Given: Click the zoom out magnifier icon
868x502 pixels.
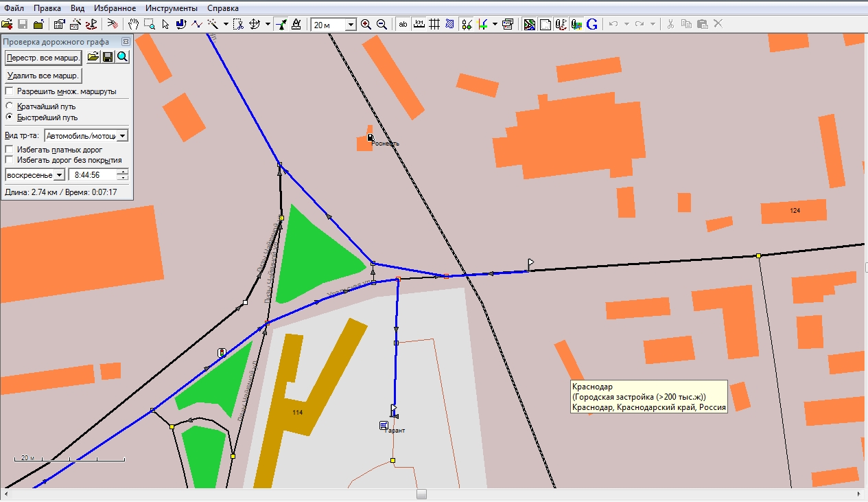Looking at the screenshot, I should tap(382, 24).
